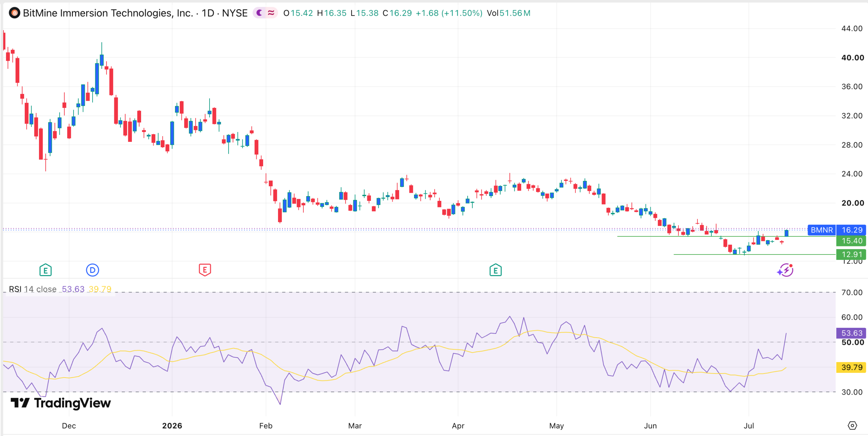The height and width of the screenshot is (436, 868).
Task: Click the Feb label on the time axis
Action: [266, 426]
